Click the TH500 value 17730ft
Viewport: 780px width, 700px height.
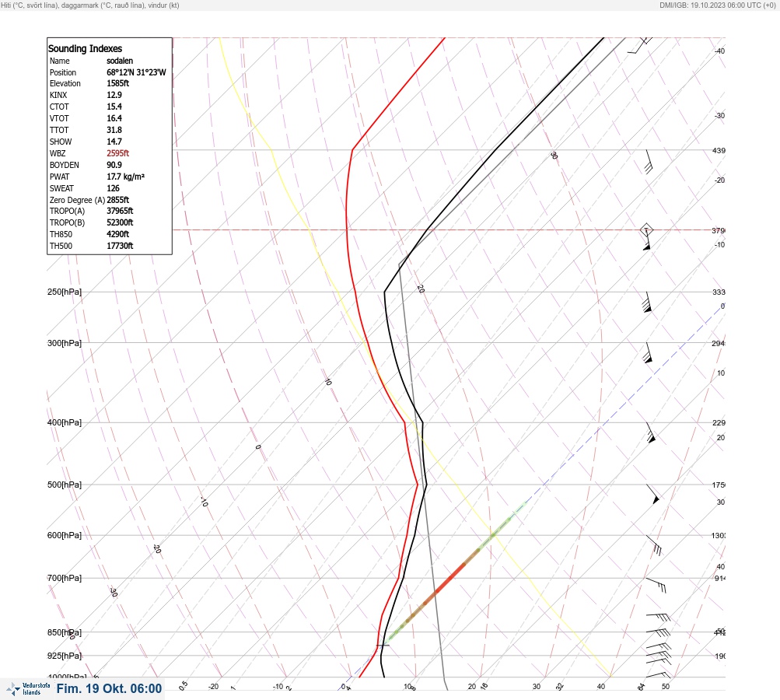click(120, 246)
